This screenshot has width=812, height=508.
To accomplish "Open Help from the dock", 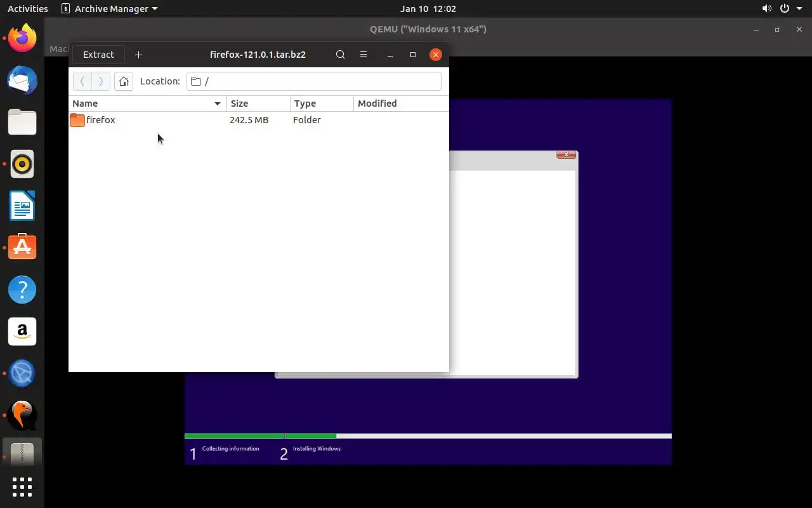I will pyautogui.click(x=22, y=290).
